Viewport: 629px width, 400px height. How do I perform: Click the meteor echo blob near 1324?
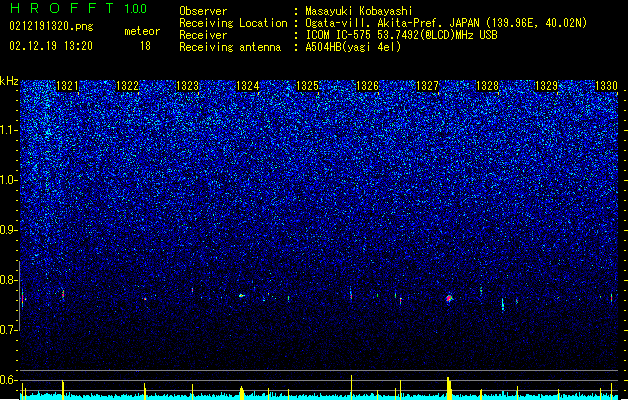pos(242,296)
